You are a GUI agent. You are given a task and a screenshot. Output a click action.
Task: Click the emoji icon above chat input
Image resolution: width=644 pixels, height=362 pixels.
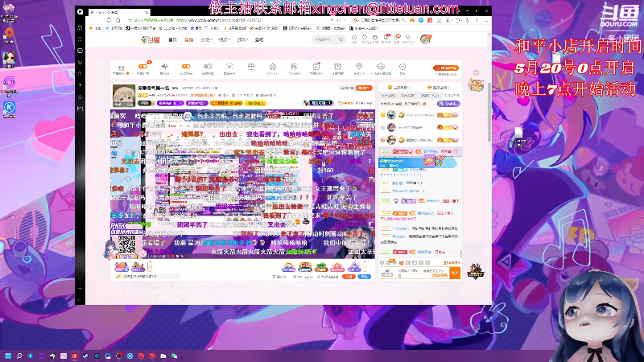382,263
